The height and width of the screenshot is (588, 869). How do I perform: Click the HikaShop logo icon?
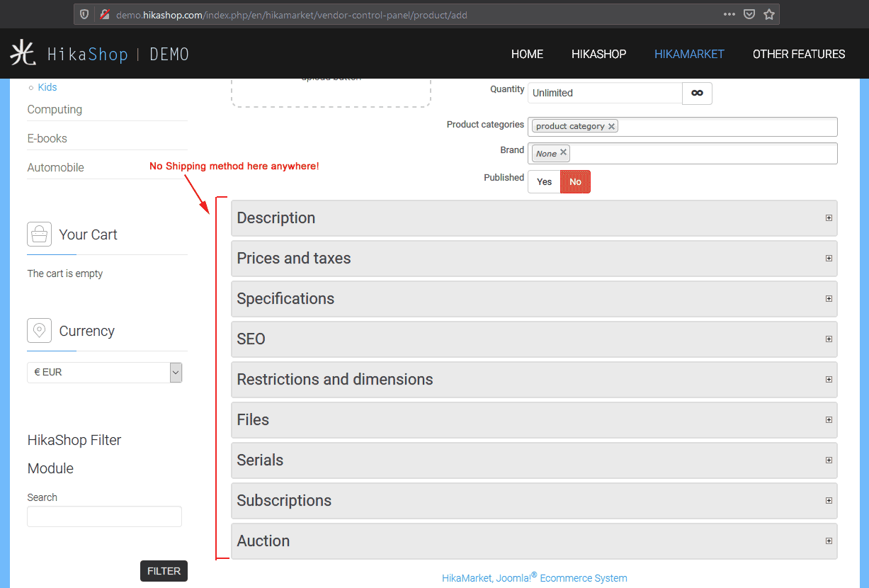tap(23, 54)
